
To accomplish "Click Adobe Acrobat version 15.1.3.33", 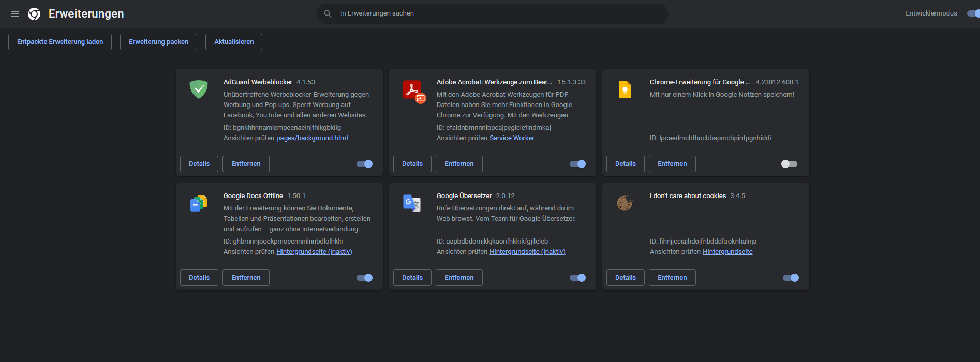I will (x=572, y=82).
